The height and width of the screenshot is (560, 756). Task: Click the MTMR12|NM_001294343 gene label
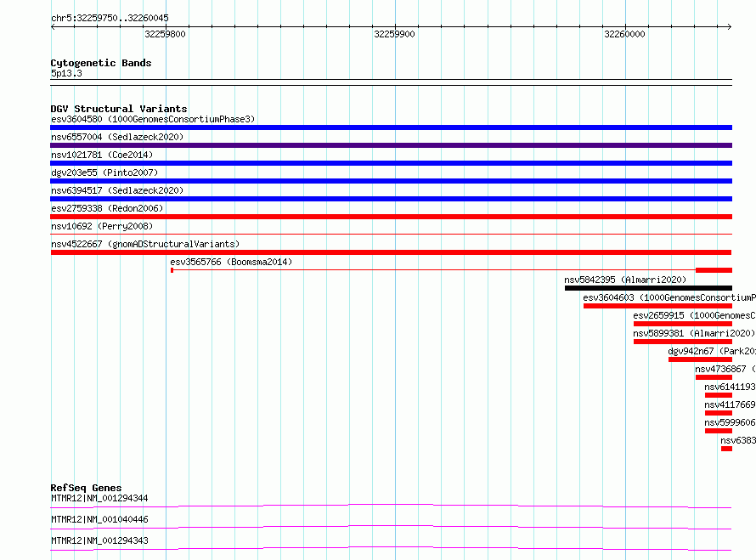[x=99, y=540]
